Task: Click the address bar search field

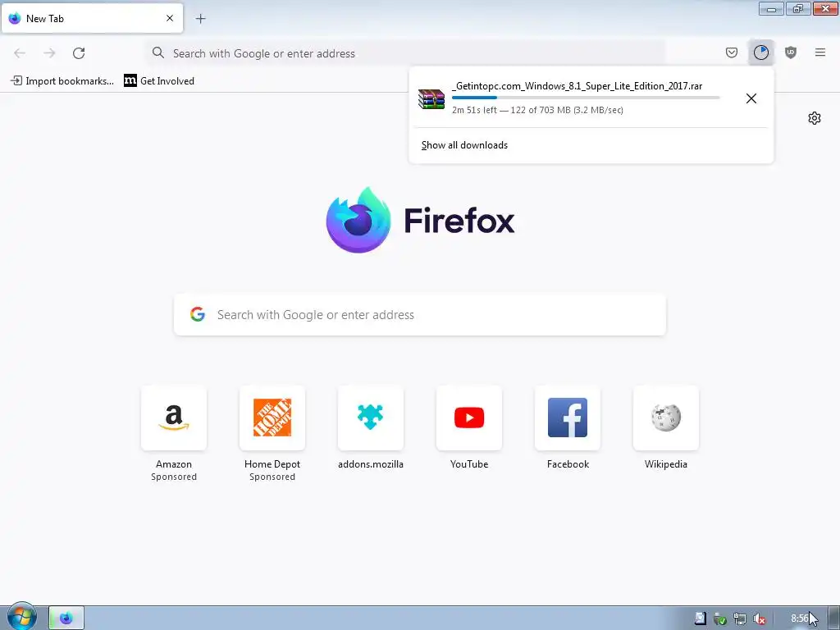Action: 405,53
